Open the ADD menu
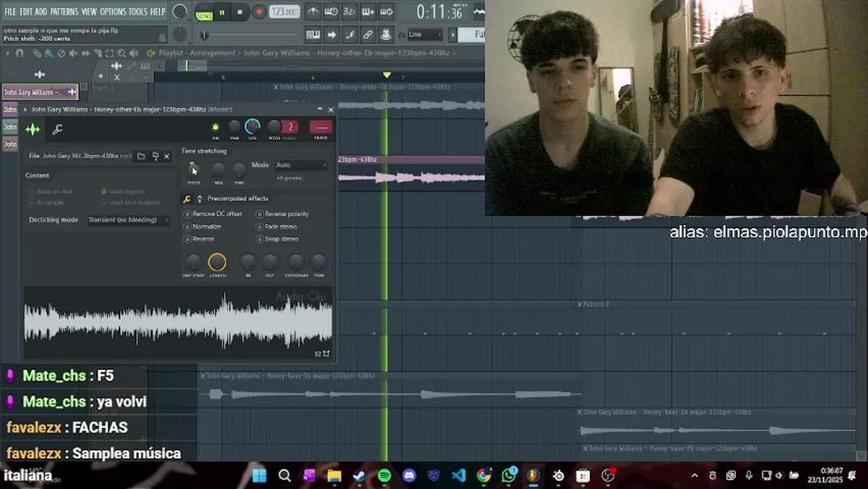The width and height of the screenshot is (868, 489). 41,12
